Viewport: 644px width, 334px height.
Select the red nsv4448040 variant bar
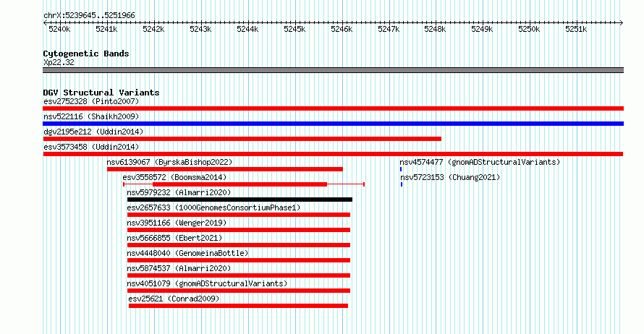(239, 260)
